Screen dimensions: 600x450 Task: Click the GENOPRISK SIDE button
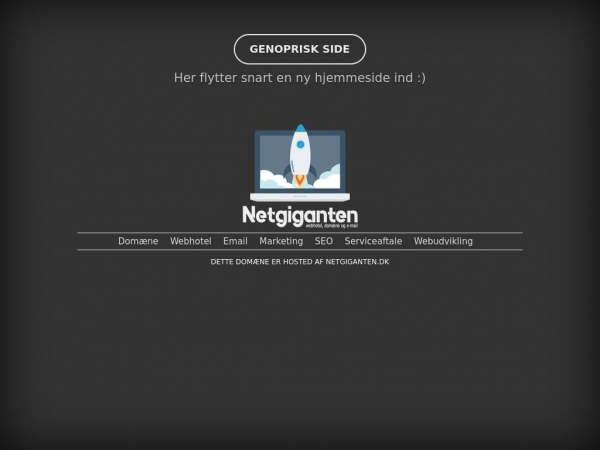[x=299, y=49]
